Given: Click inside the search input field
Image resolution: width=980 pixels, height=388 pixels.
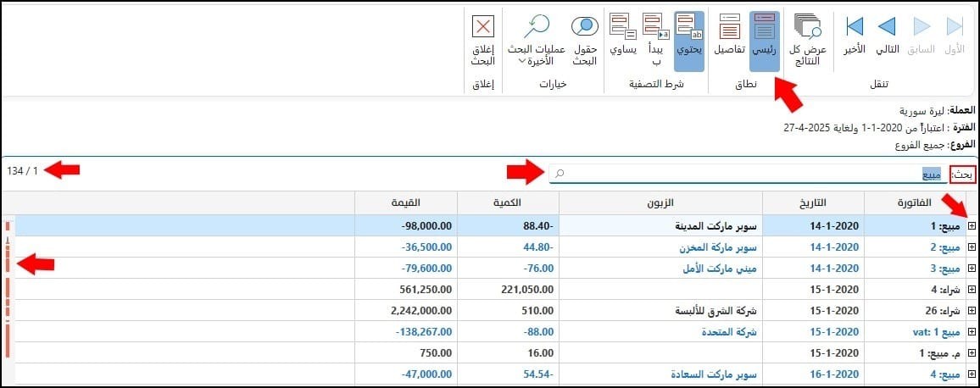Looking at the screenshot, I should [x=748, y=175].
